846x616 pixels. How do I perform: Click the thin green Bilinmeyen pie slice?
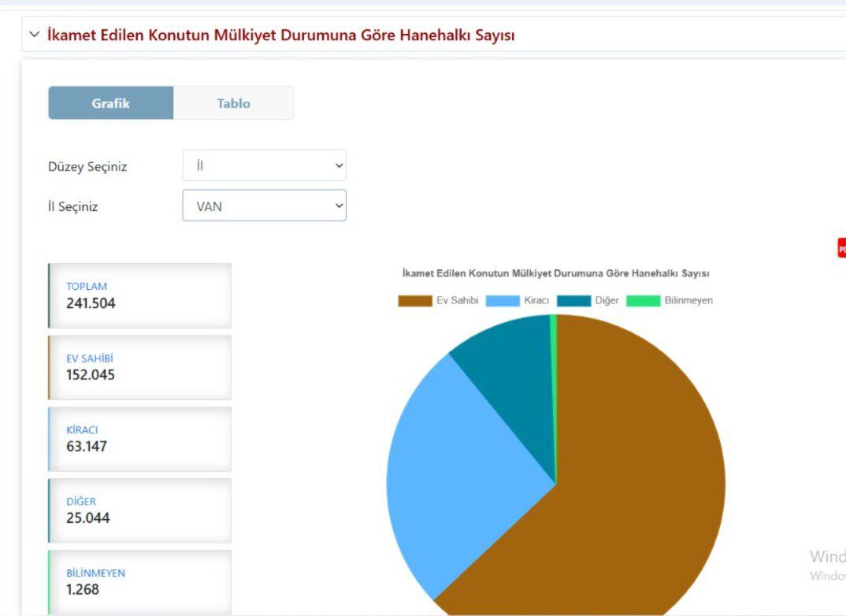click(553, 351)
